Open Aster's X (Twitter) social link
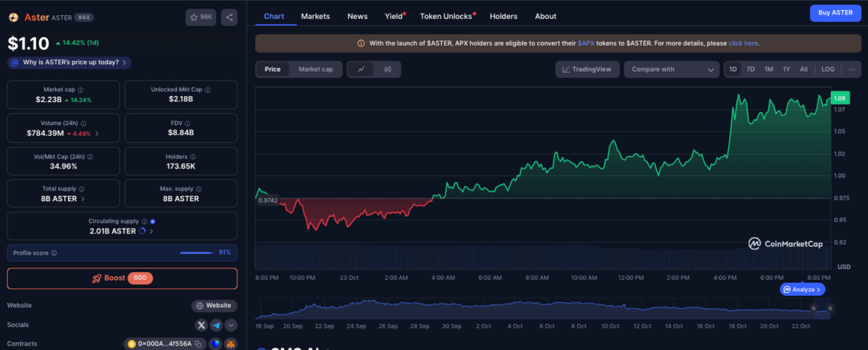 pyautogui.click(x=202, y=325)
